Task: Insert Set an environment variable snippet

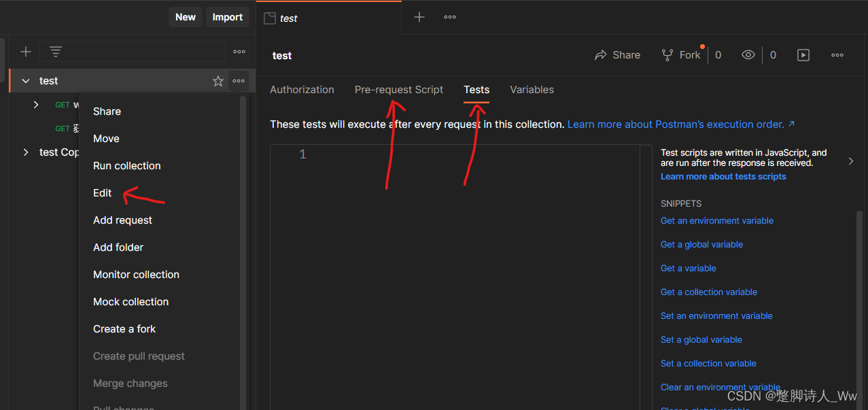Action: [716, 316]
